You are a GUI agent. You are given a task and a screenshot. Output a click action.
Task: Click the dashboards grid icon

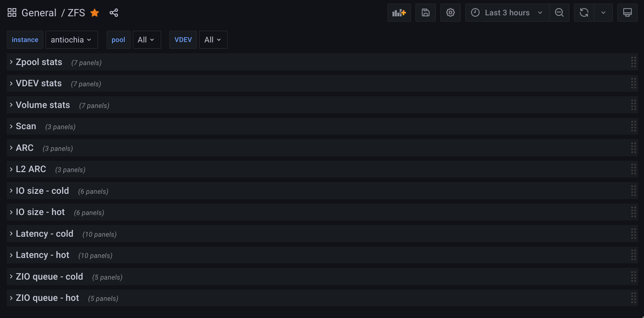[x=12, y=13]
